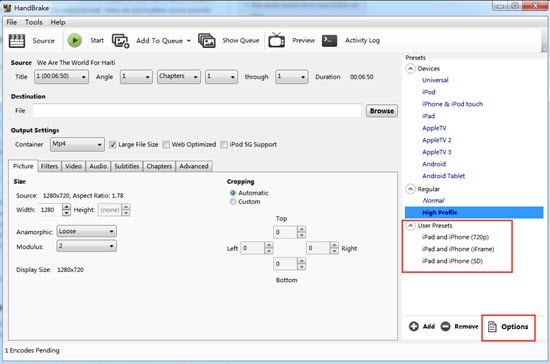550x364 pixels.
Task: Switch to the Subtitles tab
Action: point(127,166)
